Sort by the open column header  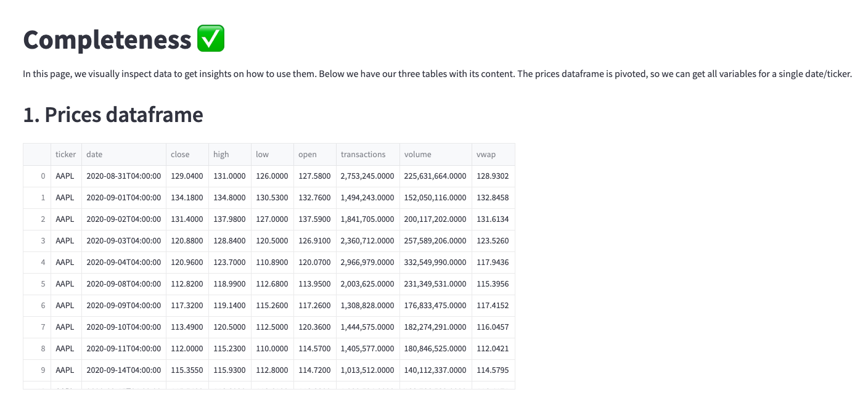click(x=315, y=155)
